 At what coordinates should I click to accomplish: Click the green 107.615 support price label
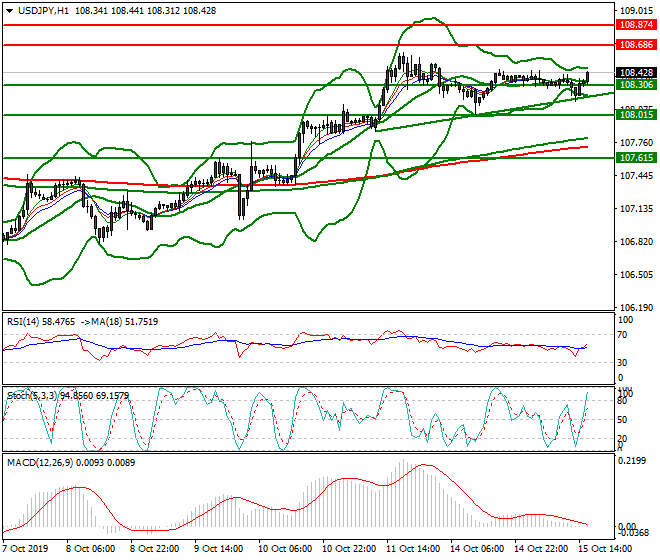tap(636, 158)
